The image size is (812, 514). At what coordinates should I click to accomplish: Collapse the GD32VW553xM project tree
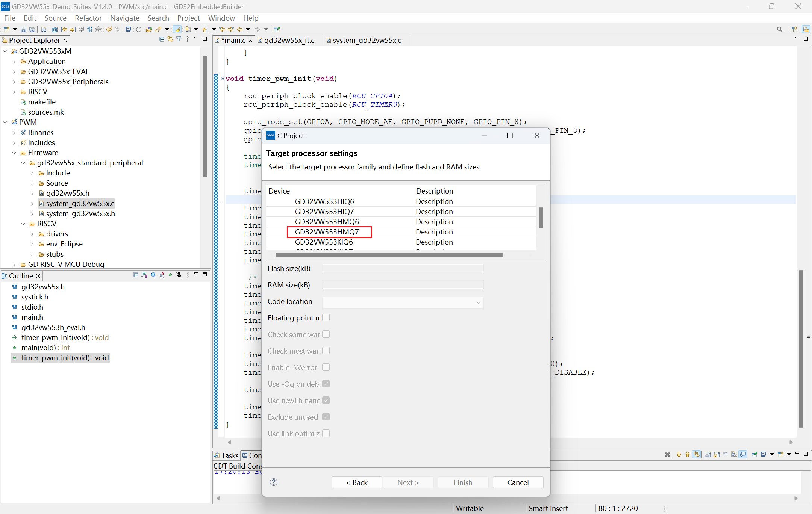pos(5,51)
